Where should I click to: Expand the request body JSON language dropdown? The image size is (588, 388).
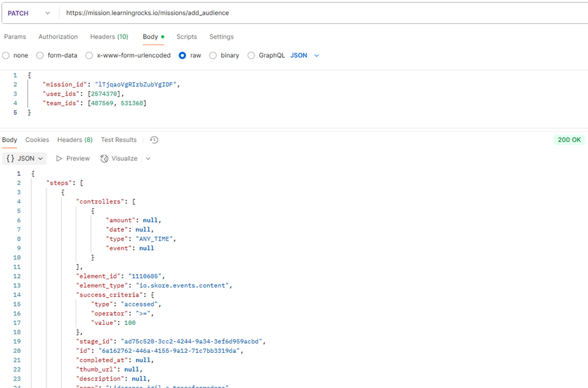pyautogui.click(x=305, y=56)
